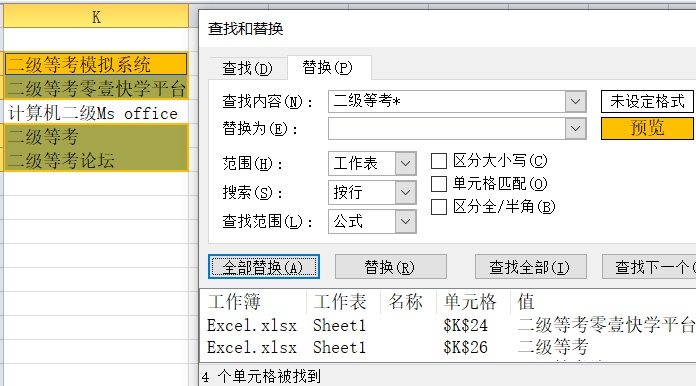The image size is (696, 386).
Task: Select the $K$26 search result row
Action: (x=449, y=347)
